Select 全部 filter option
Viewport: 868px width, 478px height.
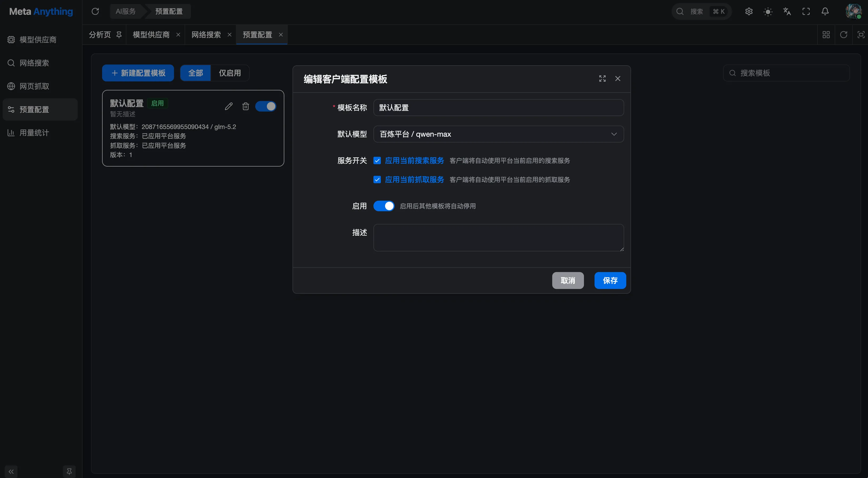click(195, 73)
